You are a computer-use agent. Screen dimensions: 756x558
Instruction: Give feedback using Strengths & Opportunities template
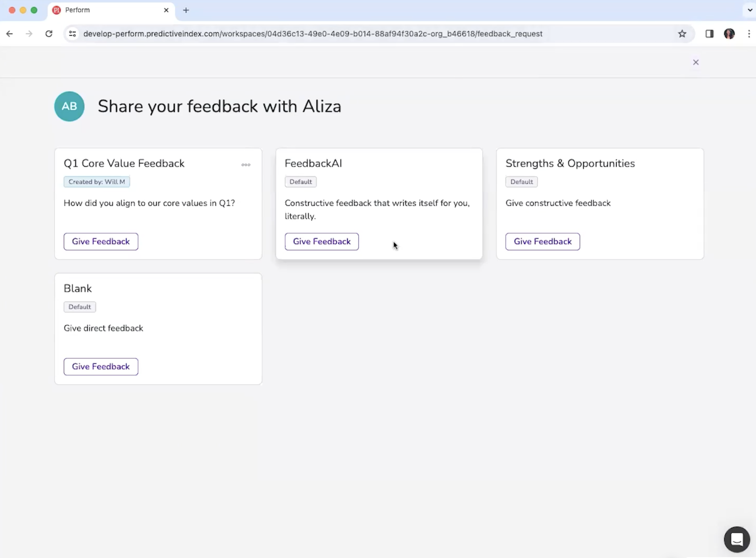(x=542, y=242)
